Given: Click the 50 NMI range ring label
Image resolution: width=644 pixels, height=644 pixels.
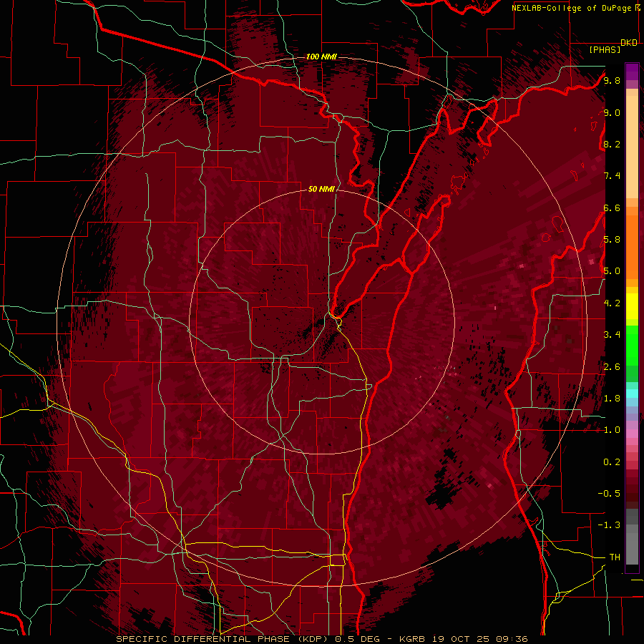Looking at the screenshot, I should (321, 189).
